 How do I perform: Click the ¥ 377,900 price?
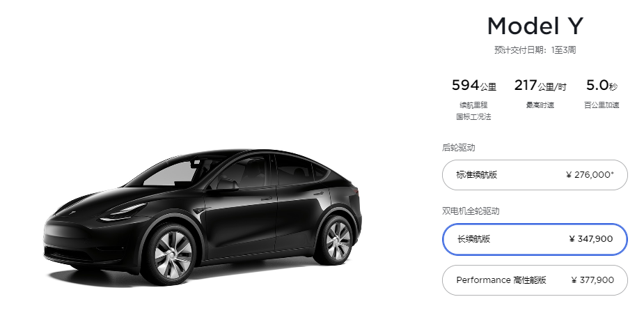[592, 280]
